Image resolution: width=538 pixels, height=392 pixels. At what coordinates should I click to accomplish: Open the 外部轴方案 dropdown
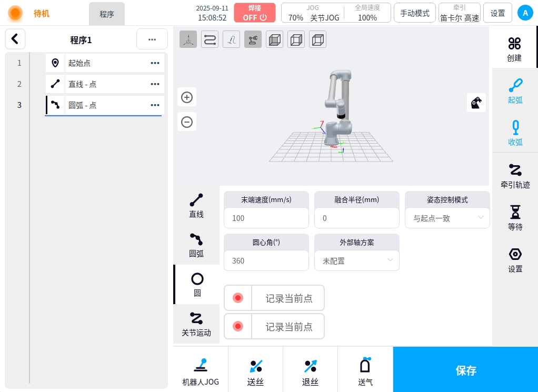tap(356, 260)
